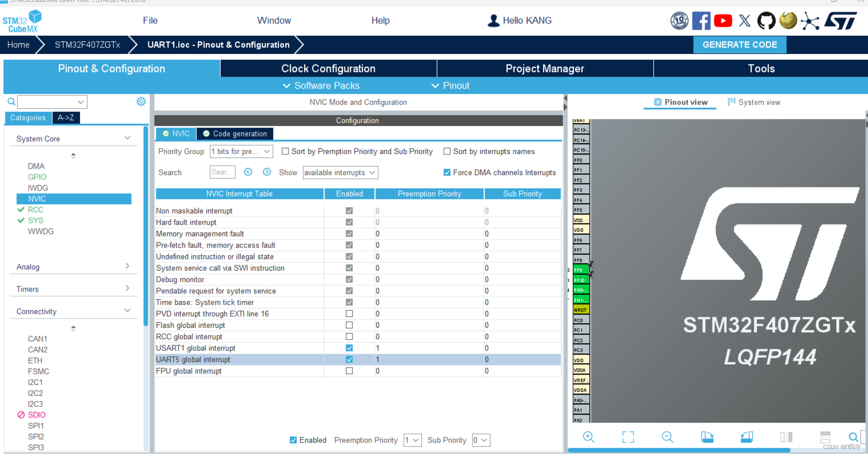Go to next interrupt search result
Image resolution: width=868 pixels, height=454 pixels.
(267, 172)
